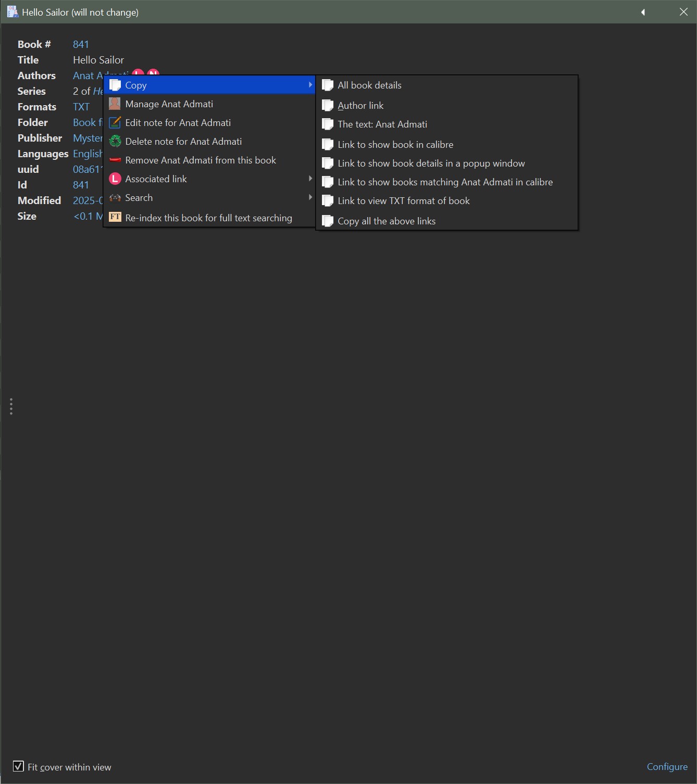Screen dimensions: 697x784
Task: Click the red Remove author minus icon
Action: [x=115, y=160]
